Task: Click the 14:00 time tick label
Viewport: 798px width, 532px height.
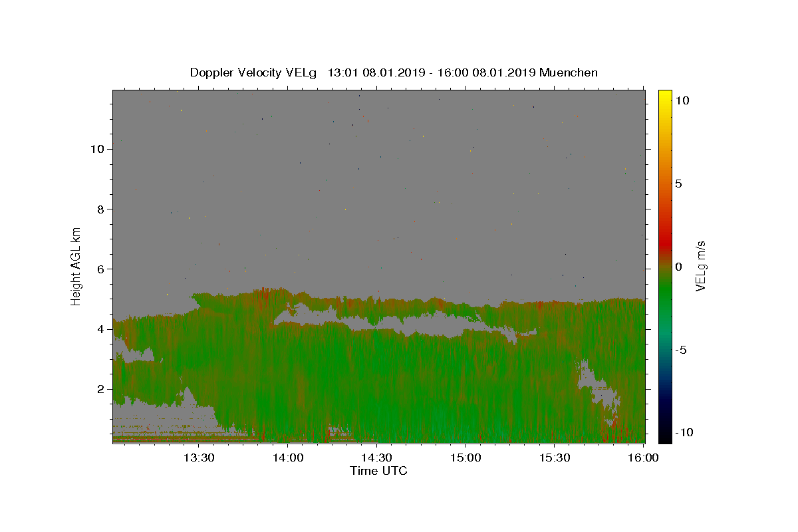Action: (x=287, y=458)
